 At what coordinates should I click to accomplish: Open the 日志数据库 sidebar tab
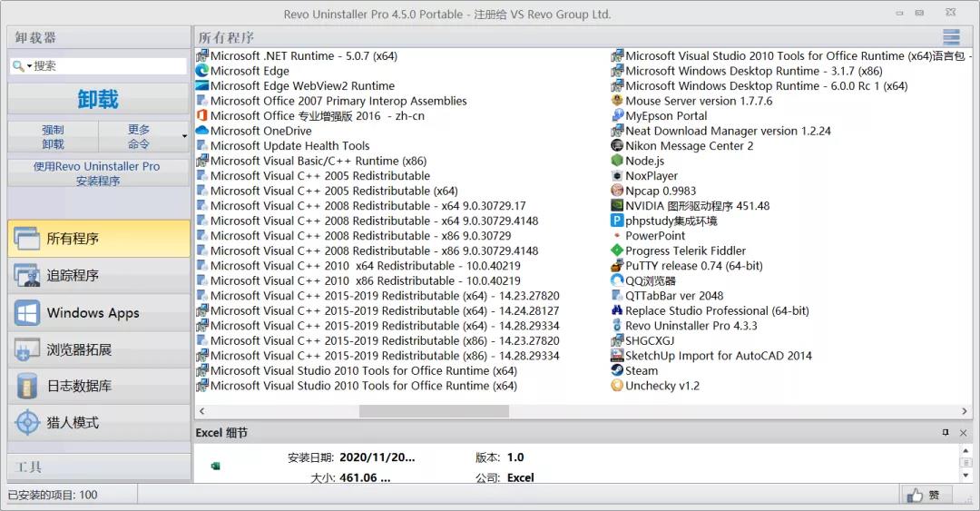[99, 386]
